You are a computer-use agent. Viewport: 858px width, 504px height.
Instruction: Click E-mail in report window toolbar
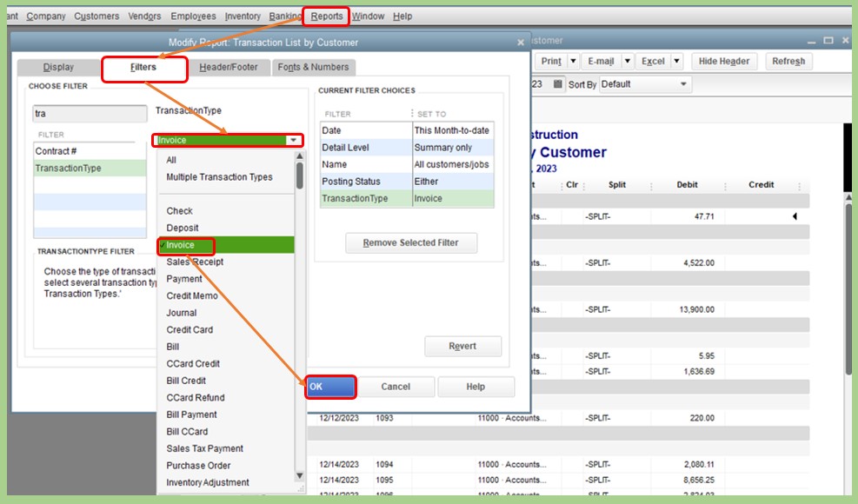point(601,62)
